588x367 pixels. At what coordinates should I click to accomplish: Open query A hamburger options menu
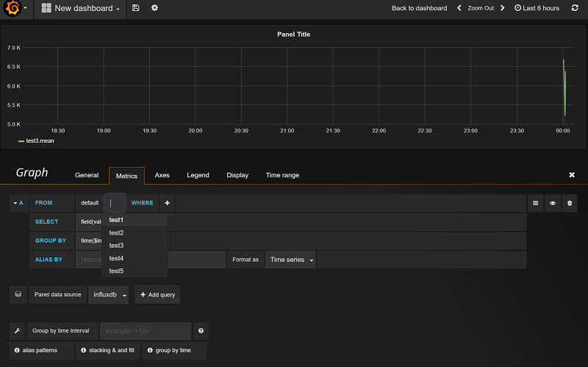[x=536, y=203]
